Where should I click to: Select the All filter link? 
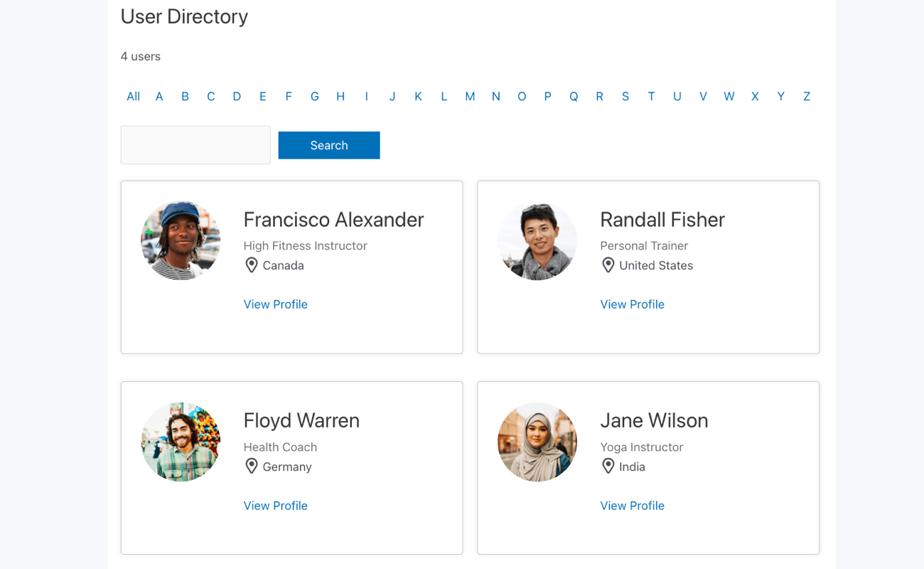click(x=133, y=97)
